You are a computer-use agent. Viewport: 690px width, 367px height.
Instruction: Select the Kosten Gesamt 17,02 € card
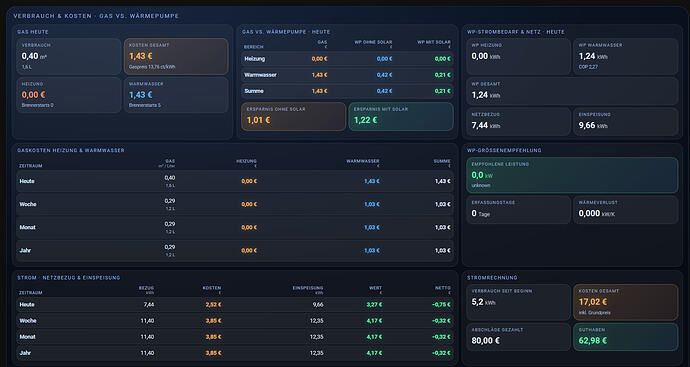tap(626, 302)
